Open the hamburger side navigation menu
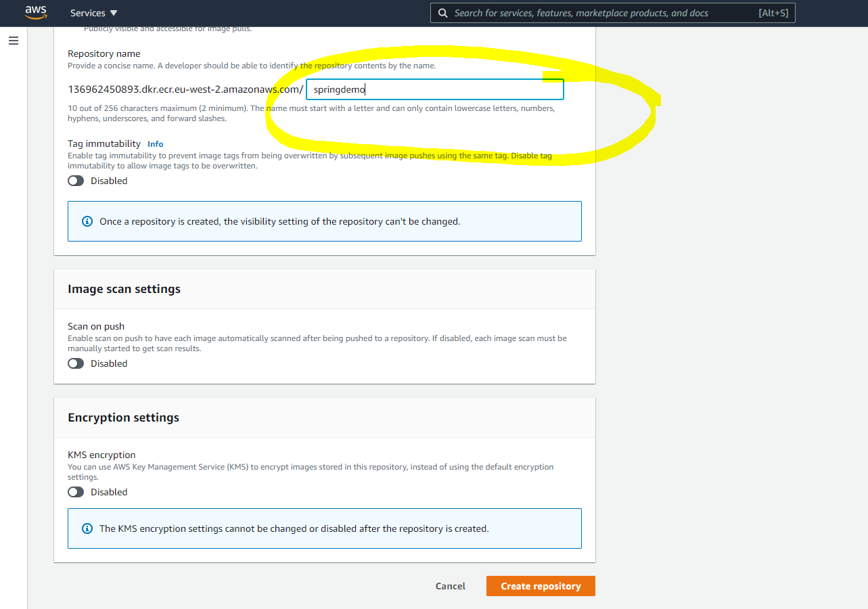Viewport: 868px width, 609px height. [14, 41]
